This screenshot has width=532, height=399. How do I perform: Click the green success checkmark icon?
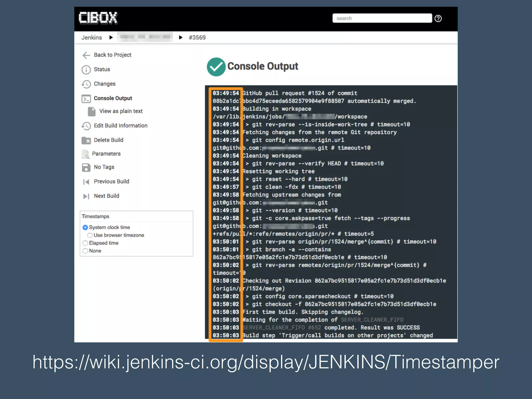tap(216, 67)
